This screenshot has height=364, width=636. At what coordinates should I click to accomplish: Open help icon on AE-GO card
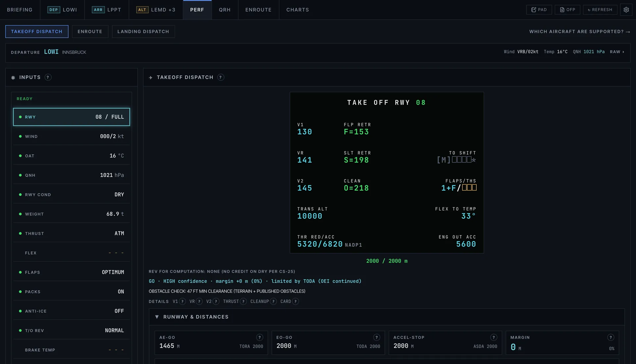260,338
